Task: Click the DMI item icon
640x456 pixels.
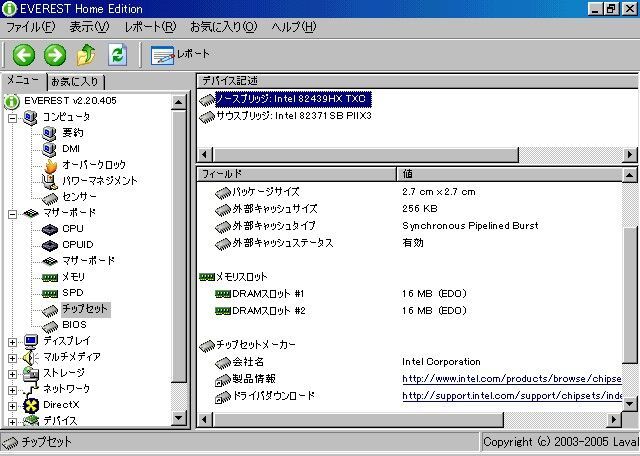Action: [x=49, y=149]
